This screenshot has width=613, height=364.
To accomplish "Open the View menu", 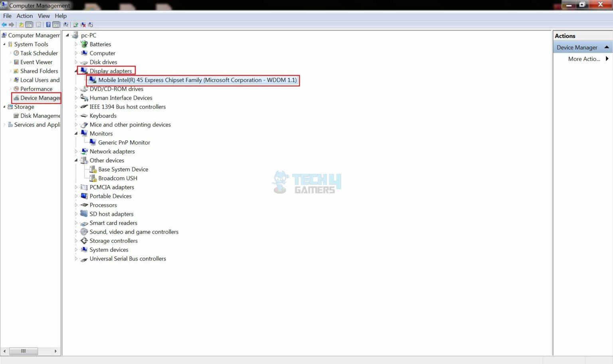I will (x=44, y=16).
